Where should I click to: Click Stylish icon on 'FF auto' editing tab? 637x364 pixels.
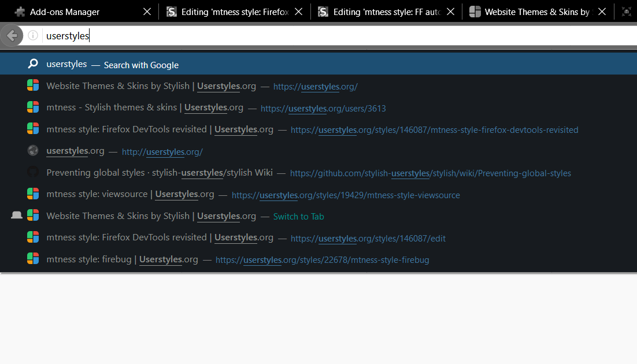323,12
